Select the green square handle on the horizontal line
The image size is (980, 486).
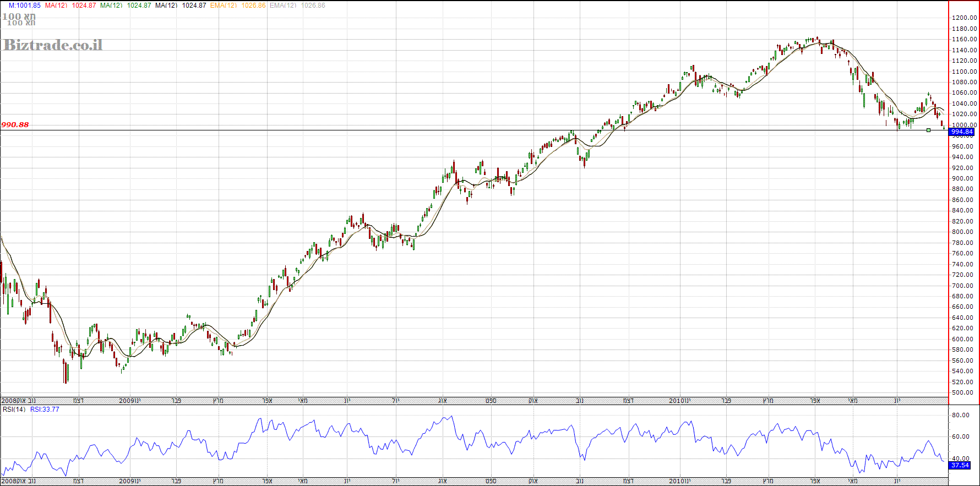click(928, 130)
